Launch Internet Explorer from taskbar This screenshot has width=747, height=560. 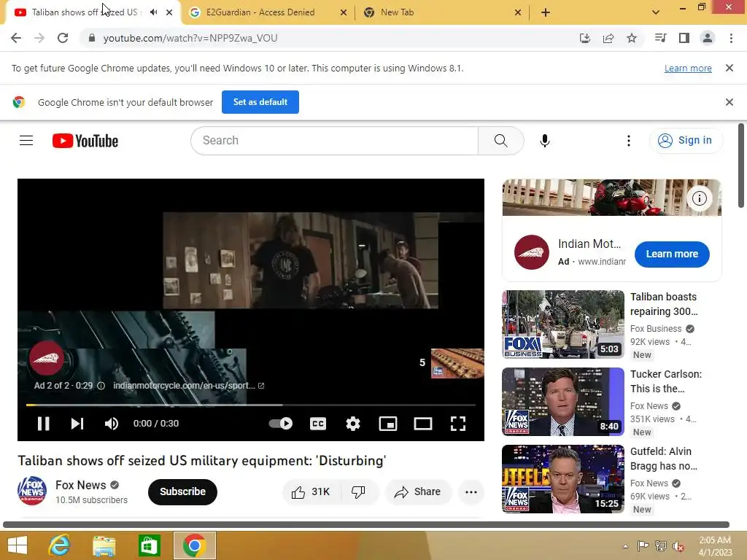tap(60, 545)
